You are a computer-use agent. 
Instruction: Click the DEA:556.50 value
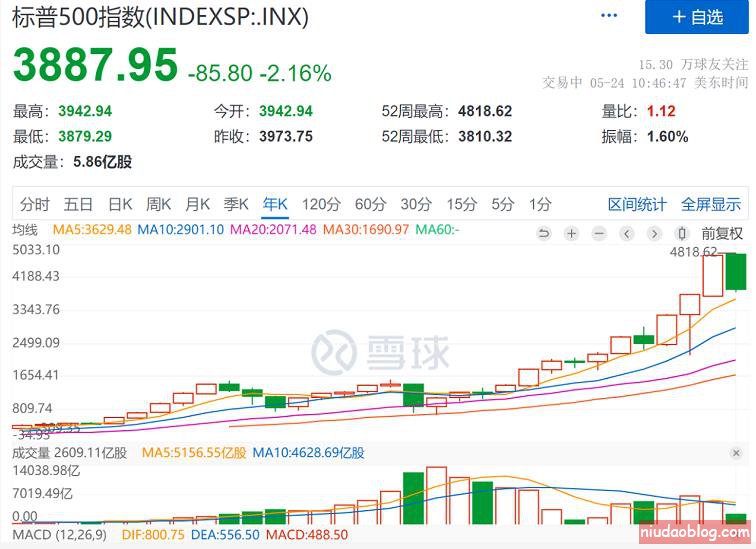pos(225,535)
